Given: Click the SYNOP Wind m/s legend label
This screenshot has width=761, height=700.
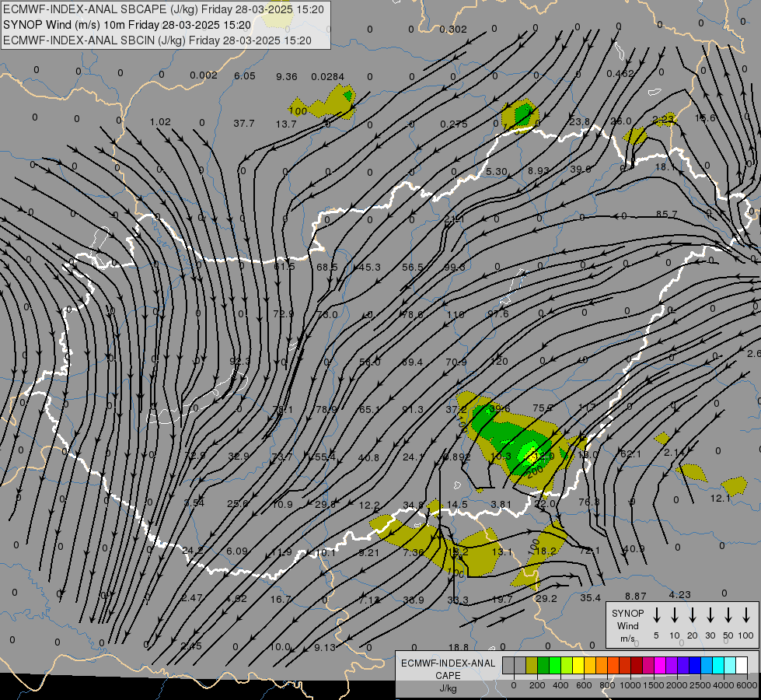Looking at the screenshot, I should click(x=627, y=625).
